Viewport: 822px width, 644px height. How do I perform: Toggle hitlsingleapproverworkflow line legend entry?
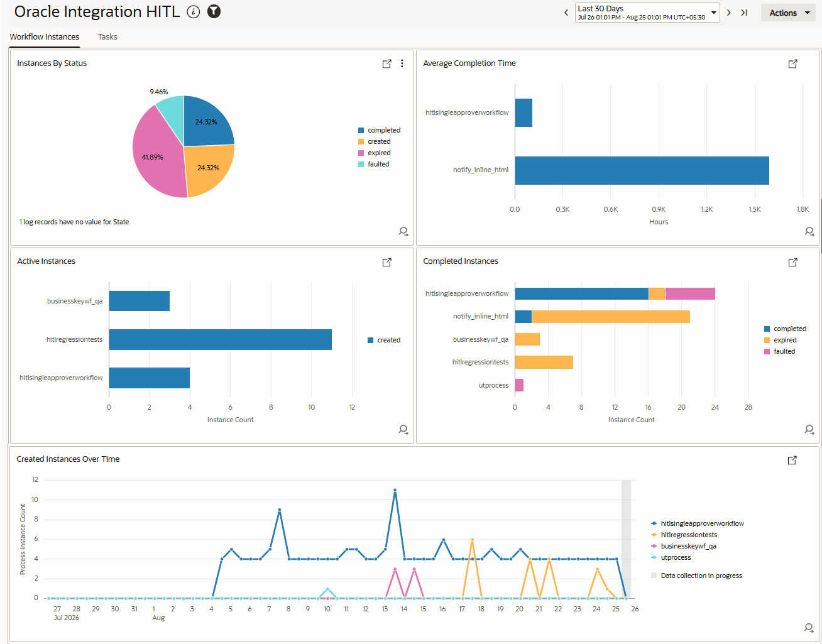[x=698, y=523]
